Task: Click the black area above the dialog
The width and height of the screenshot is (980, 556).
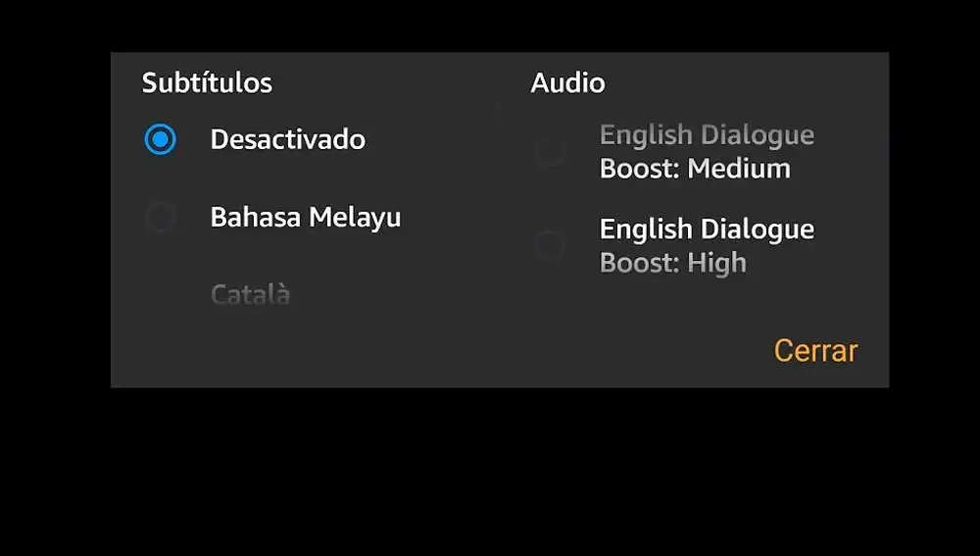Action: coord(490,25)
